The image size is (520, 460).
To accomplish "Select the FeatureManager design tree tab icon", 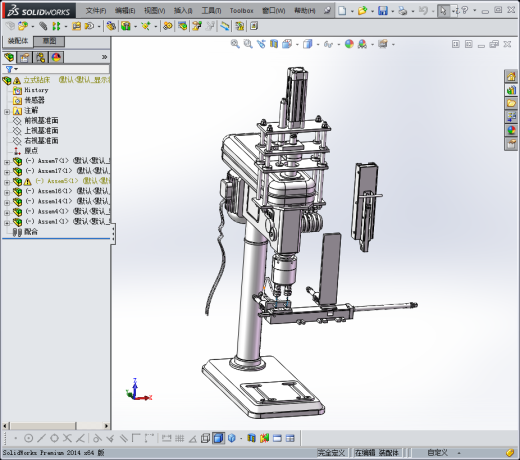I will [9, 58].
